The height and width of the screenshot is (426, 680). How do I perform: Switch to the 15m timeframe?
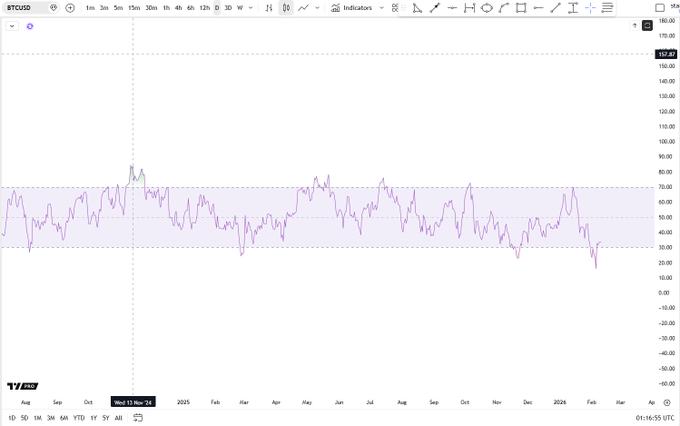[x=133, y=8]
